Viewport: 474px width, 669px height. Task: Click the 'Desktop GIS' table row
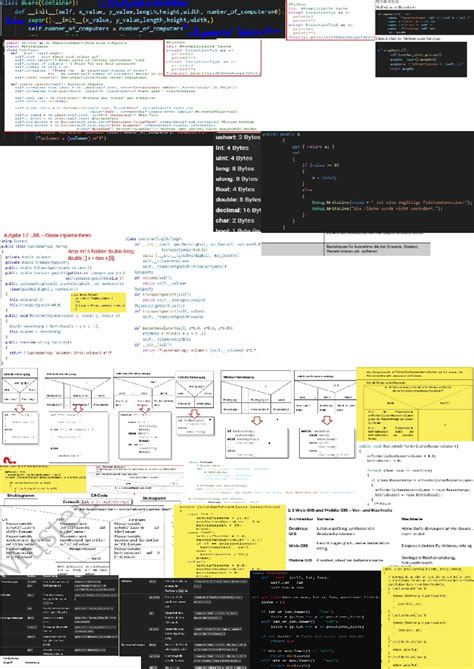[x=381, y=531]
